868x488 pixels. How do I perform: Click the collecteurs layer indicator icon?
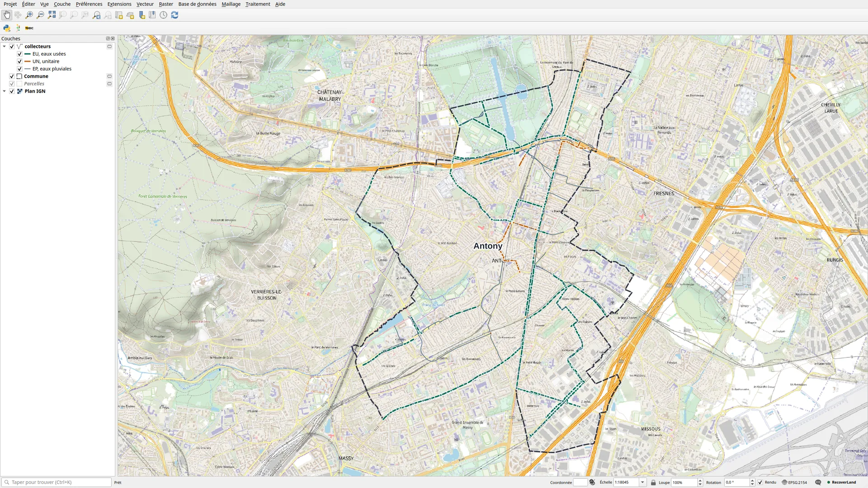click(x=109, y=47)
